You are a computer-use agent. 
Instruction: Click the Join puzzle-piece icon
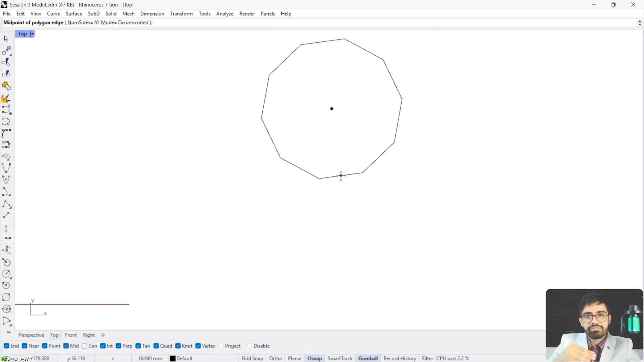6,86
